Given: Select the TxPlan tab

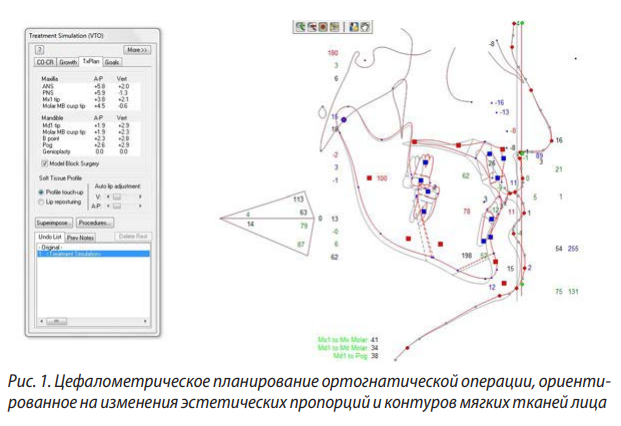Looking at the screenshot, I should point(91,61).
